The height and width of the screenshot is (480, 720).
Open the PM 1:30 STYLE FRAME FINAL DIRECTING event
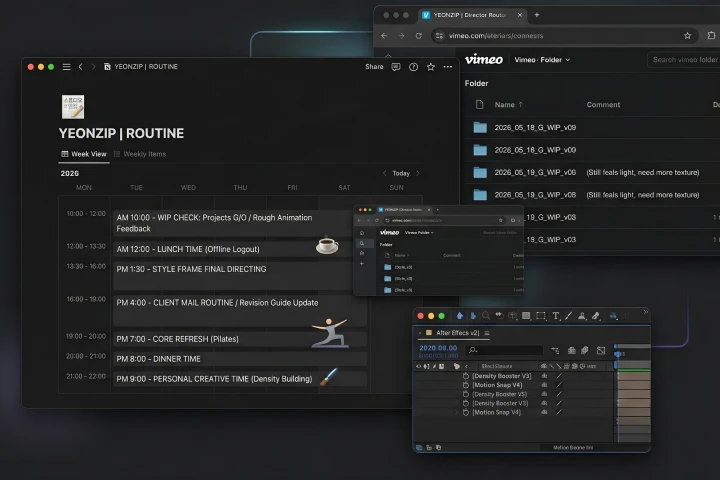tap(233, 275)
